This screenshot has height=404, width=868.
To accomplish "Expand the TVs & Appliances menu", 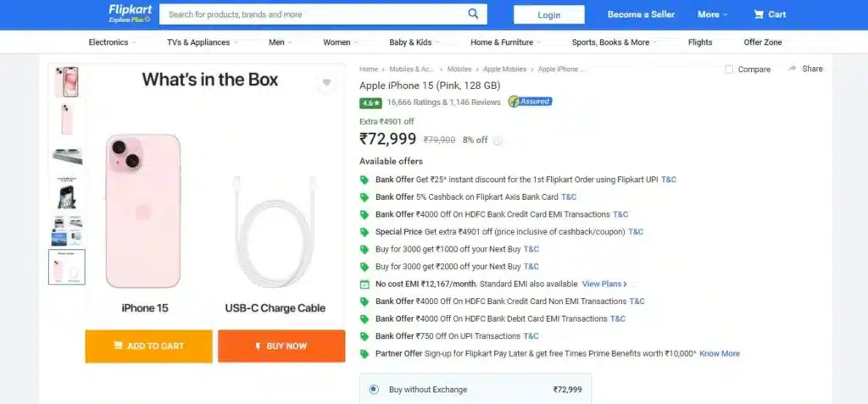I will point(202,42).
